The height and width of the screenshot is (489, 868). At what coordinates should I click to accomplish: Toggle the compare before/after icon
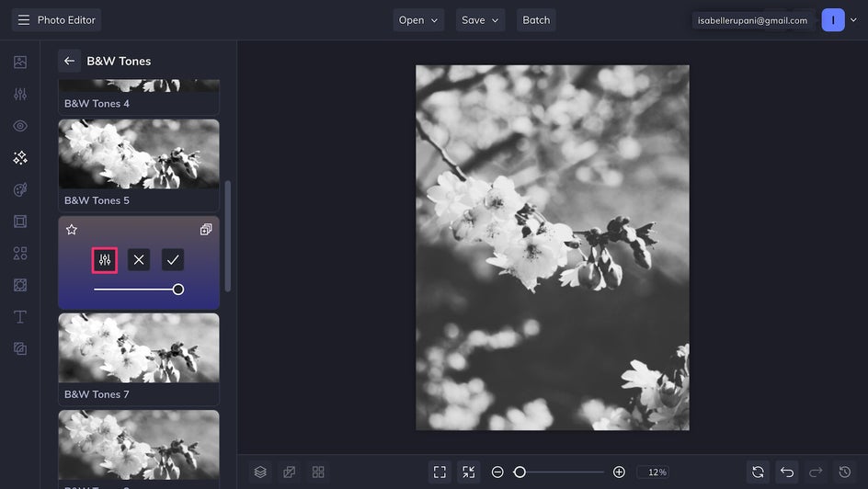289,472
